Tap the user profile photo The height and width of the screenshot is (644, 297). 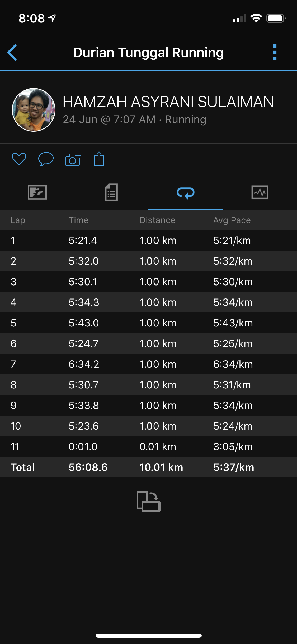(34, 110)
